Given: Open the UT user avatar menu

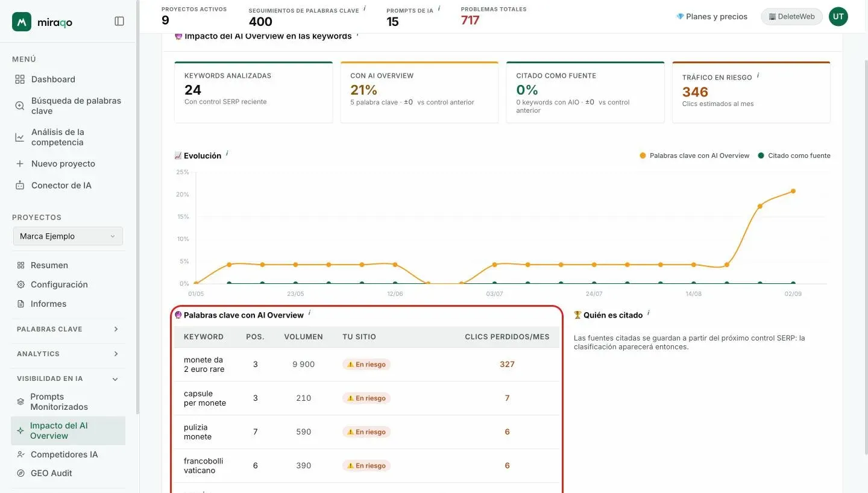Looking at the screenshot, I should click(838, 17).
